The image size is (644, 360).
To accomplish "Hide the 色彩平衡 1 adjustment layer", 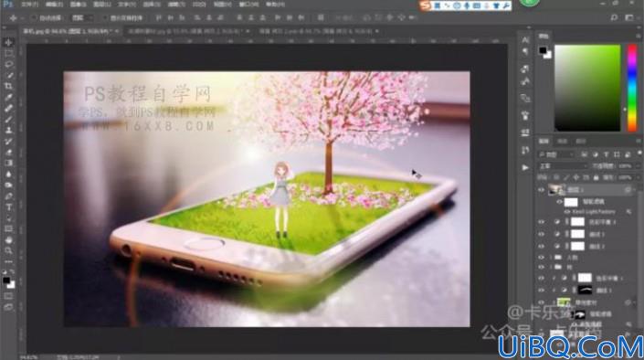I will 541,278.
